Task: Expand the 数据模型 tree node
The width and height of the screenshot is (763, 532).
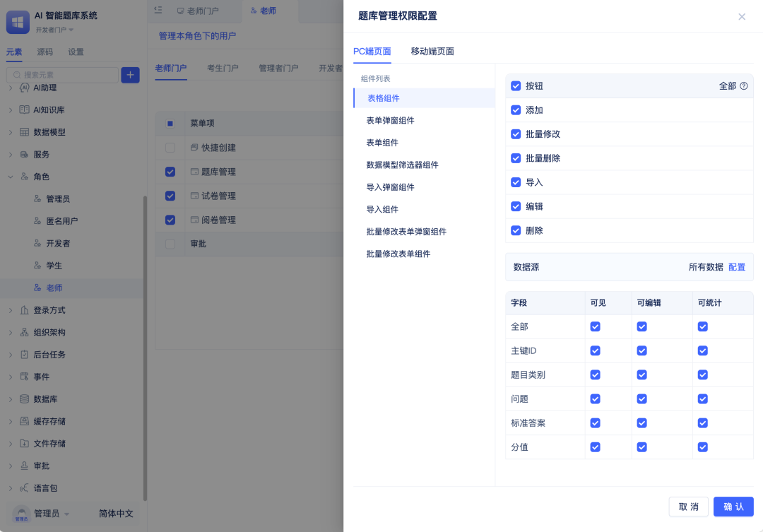Action: pos(11,132)
